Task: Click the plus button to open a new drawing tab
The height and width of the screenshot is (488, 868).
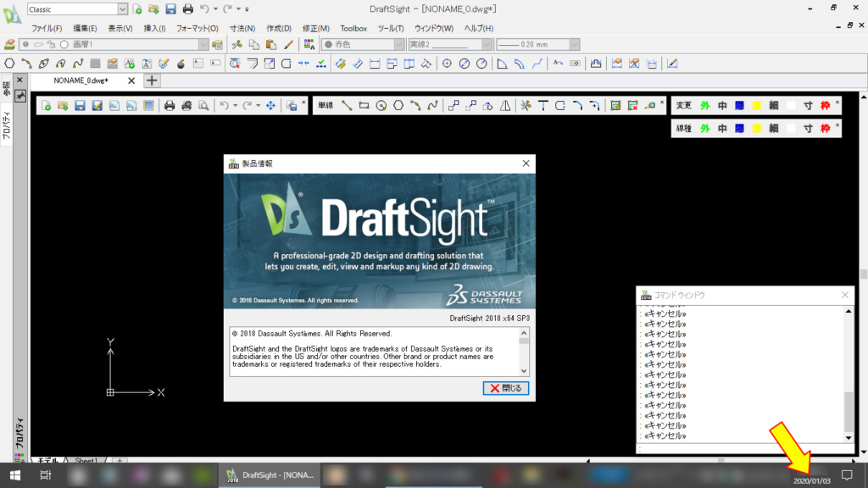Action: [x=151, y=81]
